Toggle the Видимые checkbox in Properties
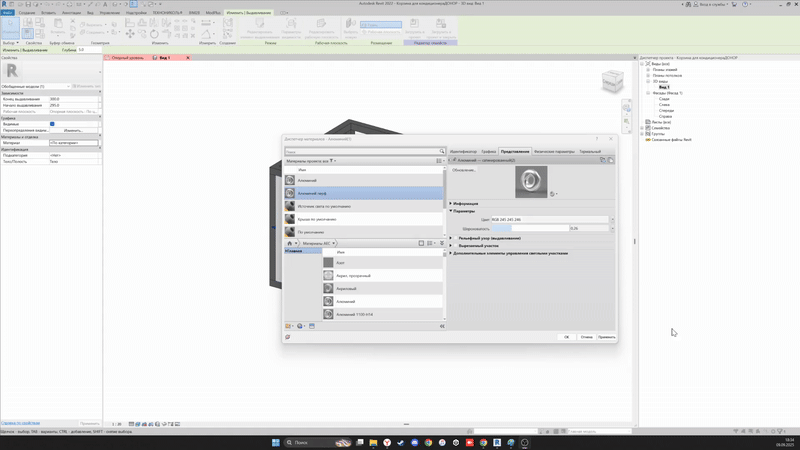Screen dimensions: 800x450 point(52,124)
